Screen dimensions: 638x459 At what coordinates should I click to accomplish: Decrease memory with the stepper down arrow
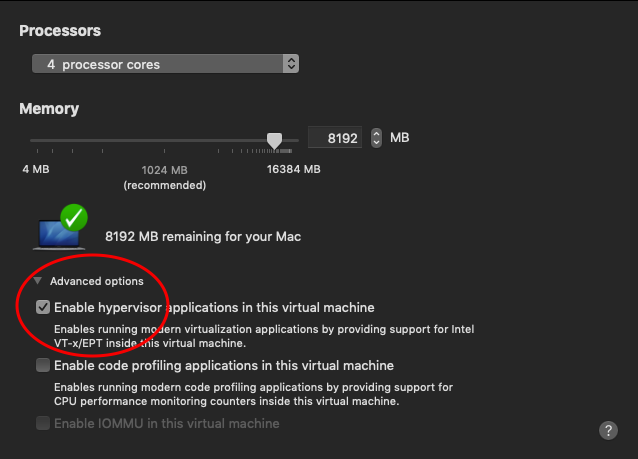pos(376,143)
